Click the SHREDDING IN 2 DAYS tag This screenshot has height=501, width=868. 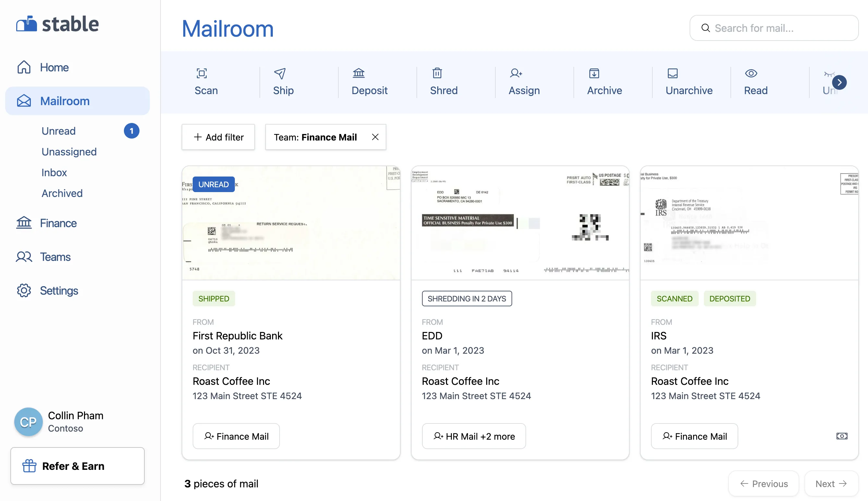[x=467, y=298]
